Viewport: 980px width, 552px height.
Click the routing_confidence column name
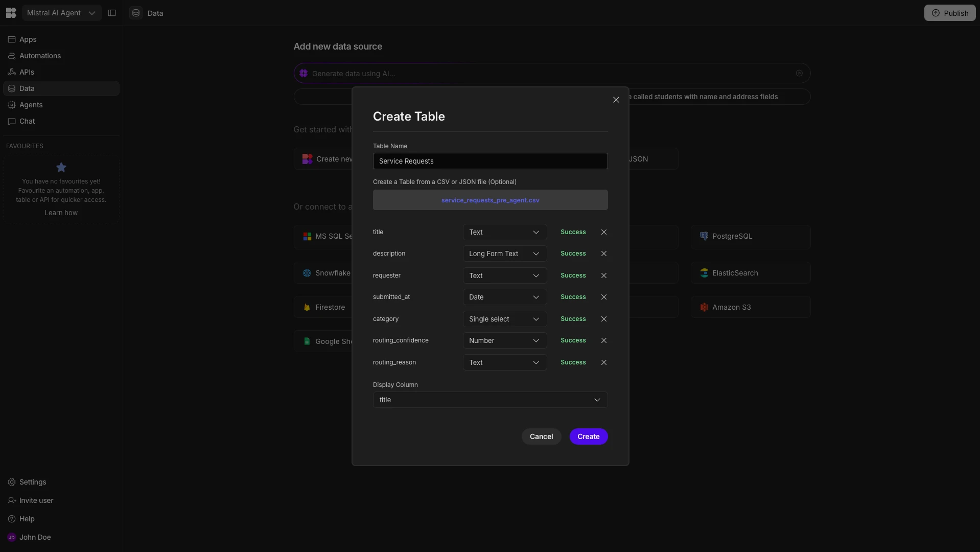pos(401,340)
